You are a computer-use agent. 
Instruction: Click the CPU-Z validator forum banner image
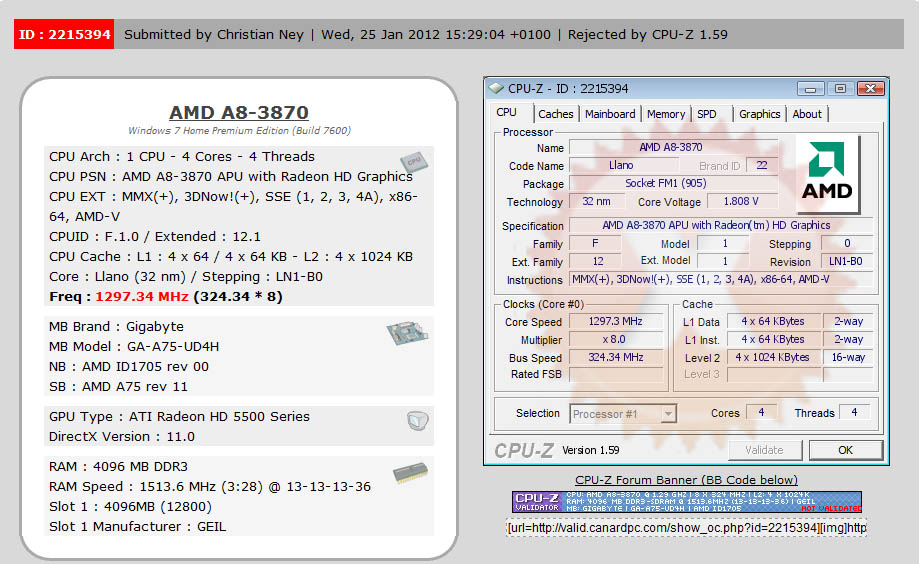686,502
